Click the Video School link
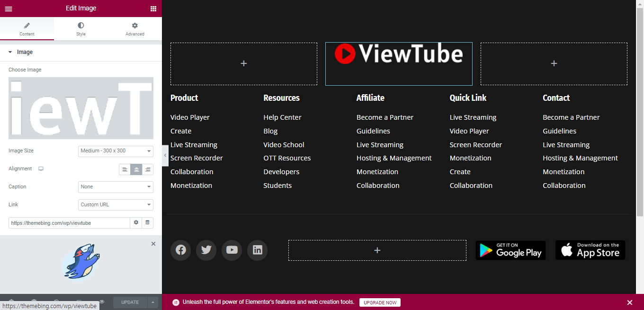Viewport: 644px width, 310px height. click(284, 145)
